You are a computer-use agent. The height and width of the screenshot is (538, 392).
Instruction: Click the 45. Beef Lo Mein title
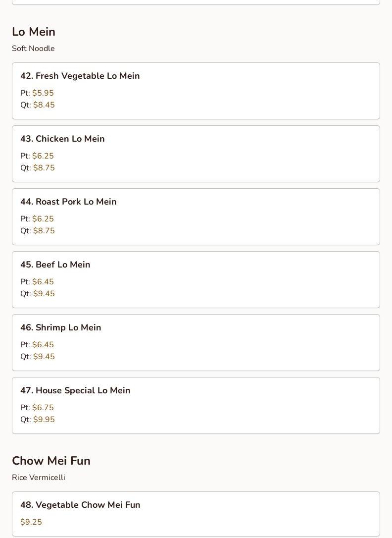point(55,265)
